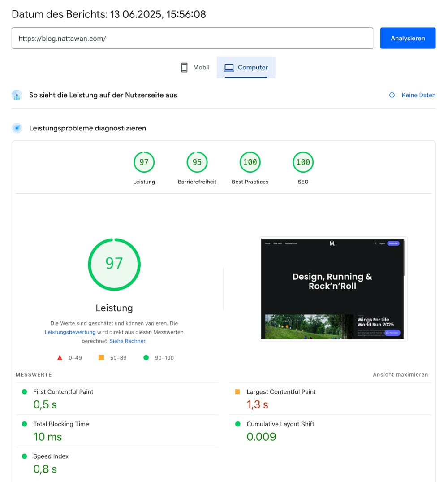Click the Keine Daten info icon
The width and height of the screenshot is (448, 482).
[x=392, y=95]
